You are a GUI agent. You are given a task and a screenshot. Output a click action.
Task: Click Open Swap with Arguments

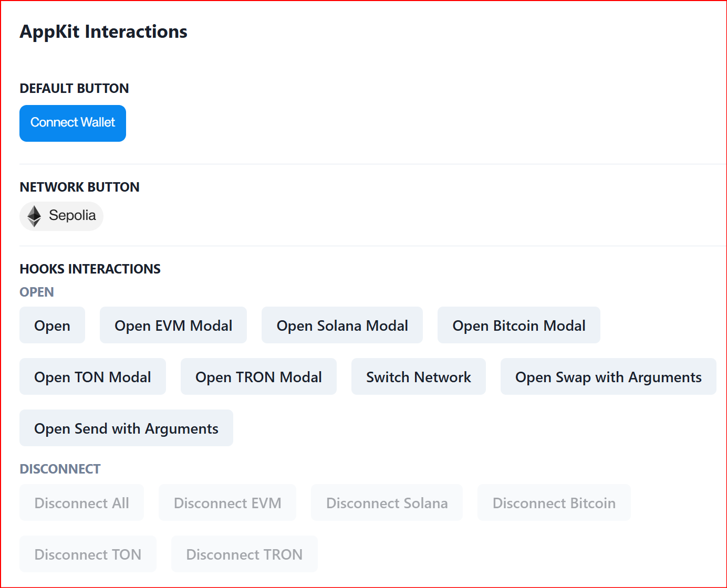tap(608, 376)
